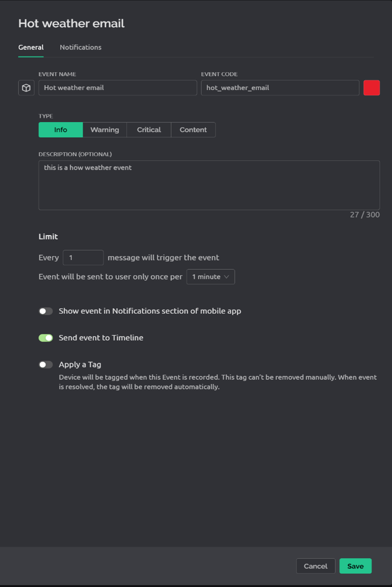Open the 1 minute interval dropdown
The image size is (392, 587).
211,277
